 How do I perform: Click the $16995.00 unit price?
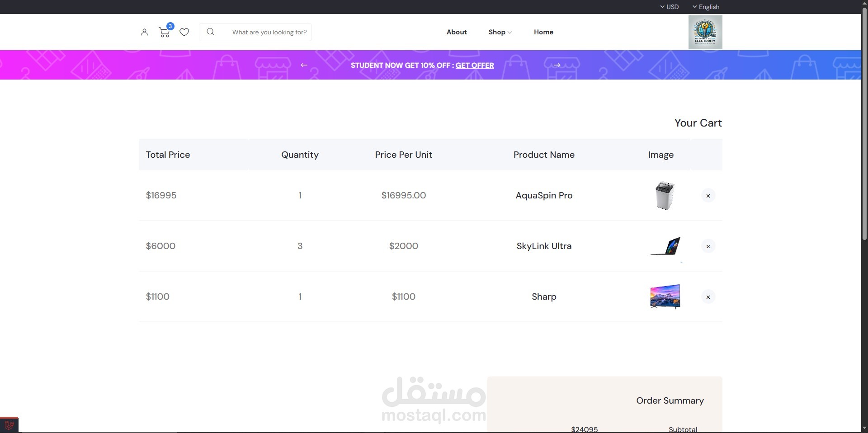click(x=404, y=195)
